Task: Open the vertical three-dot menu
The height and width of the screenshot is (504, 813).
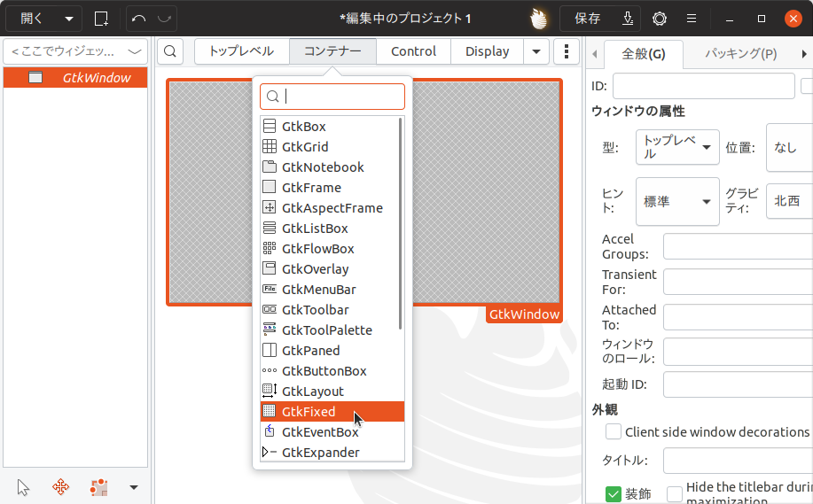Action: [567, 51]
